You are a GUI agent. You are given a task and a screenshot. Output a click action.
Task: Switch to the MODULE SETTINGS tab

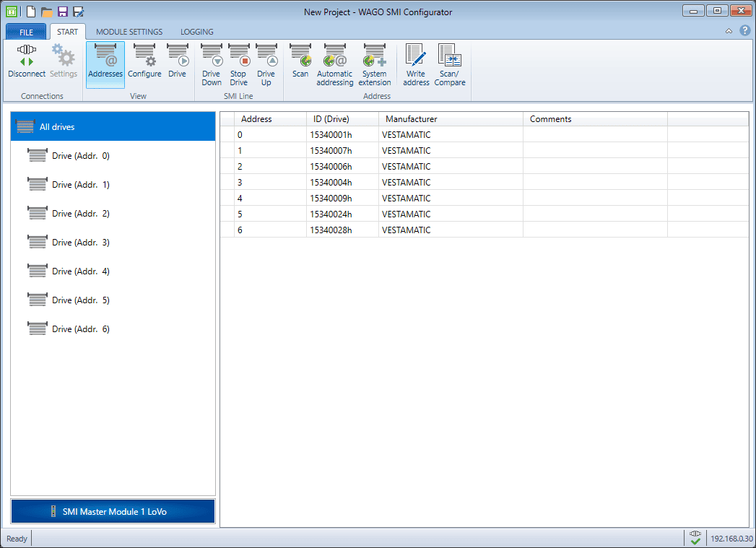pyautogui.click(x=129, y=32)
